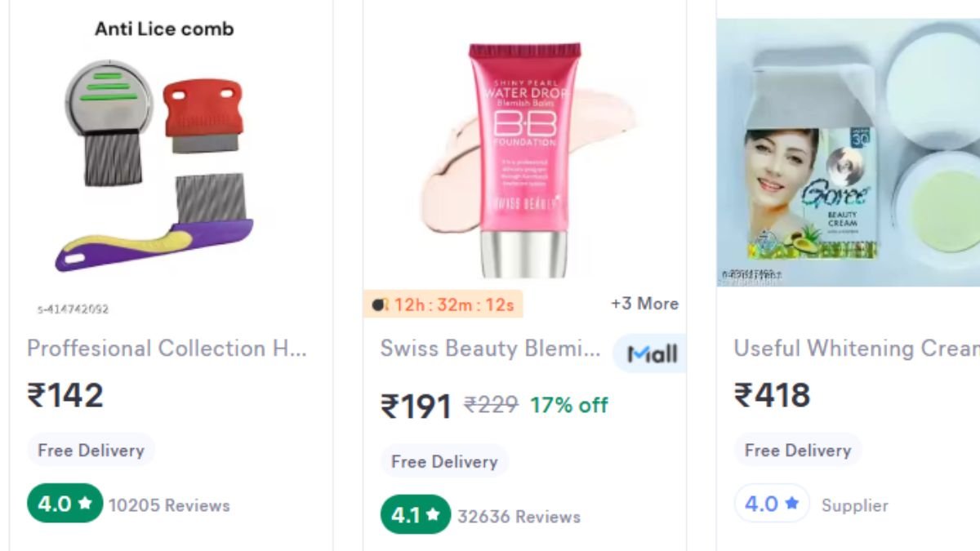
Task: View the 10205 Reviews link
Action: click(x=169, y=505)
